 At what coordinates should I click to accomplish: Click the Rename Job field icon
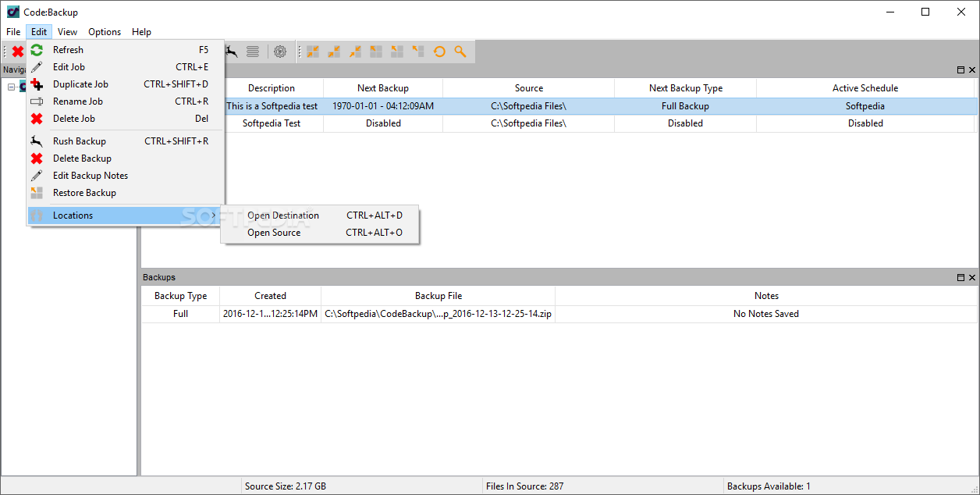(x=37, y=101)
